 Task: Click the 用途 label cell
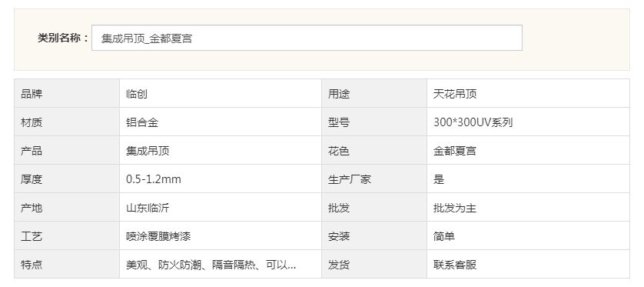point(374,94)
